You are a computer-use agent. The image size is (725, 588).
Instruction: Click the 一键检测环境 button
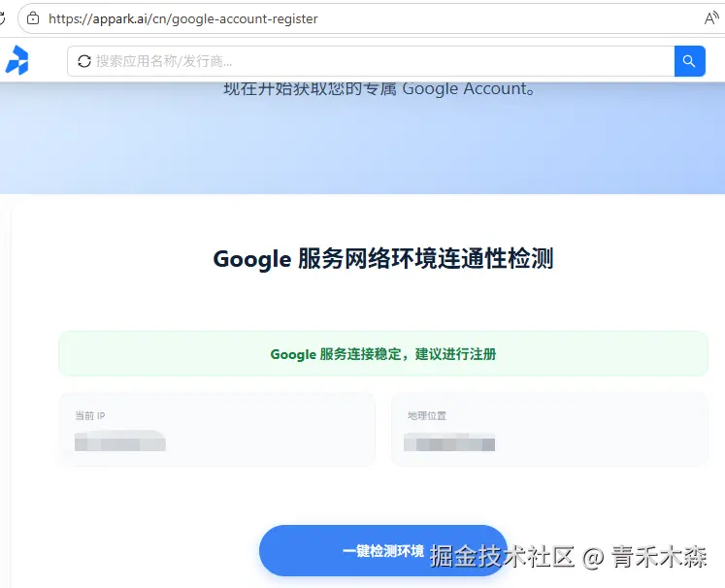[x=383, y=550]
